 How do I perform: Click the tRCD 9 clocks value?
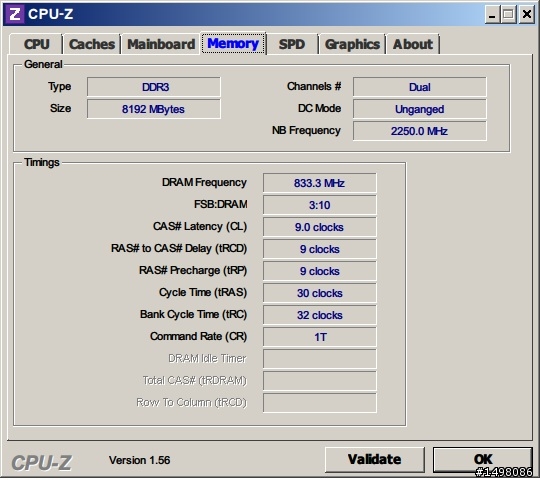click(x=320, y=249)
